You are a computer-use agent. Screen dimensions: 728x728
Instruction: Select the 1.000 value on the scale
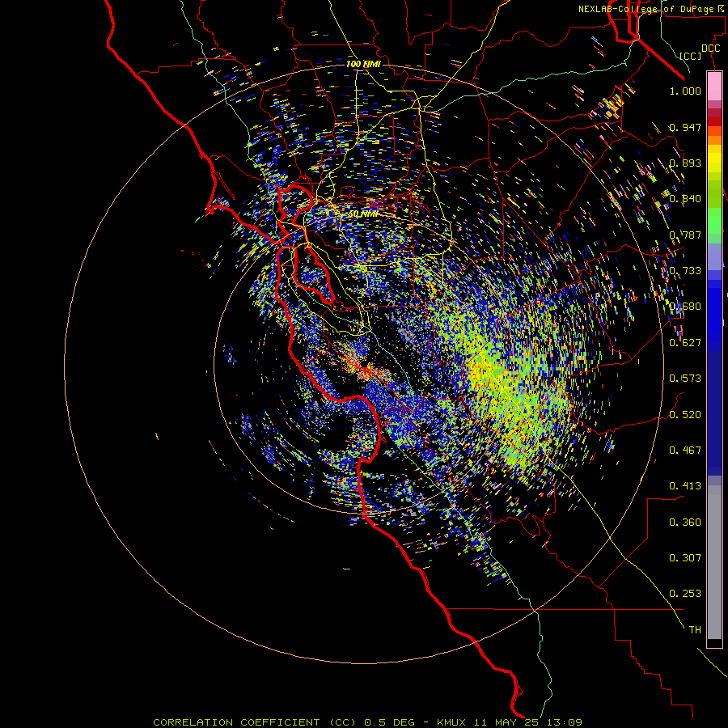(685, 91)
